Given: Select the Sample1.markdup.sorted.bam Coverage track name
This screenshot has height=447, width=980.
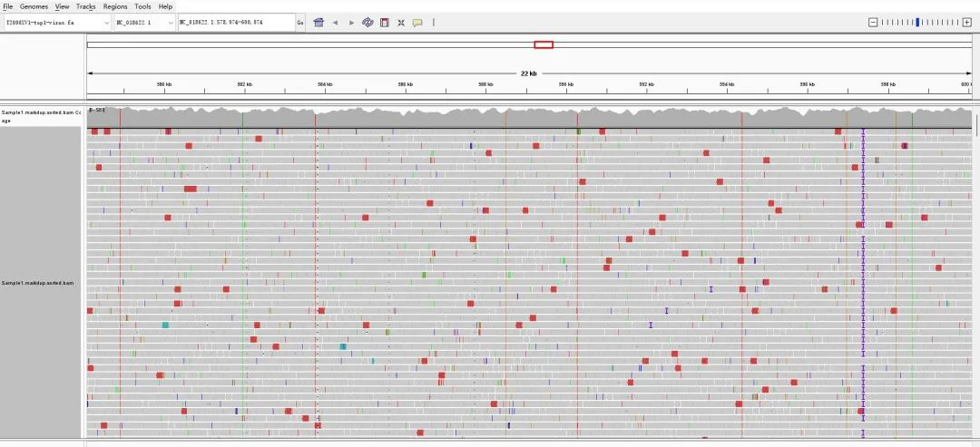Looking at the screenshot, I should (x=41, y=116).
